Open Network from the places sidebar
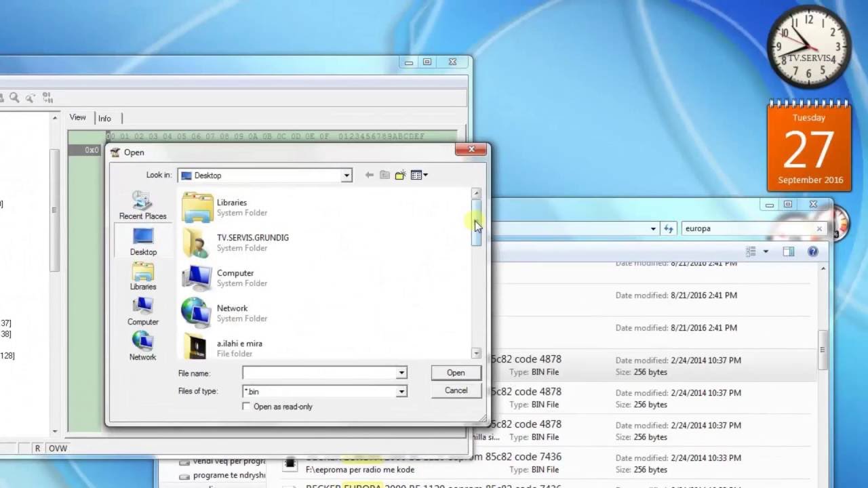Viewport: 868px width, 488px height. (x=143, y=346)
